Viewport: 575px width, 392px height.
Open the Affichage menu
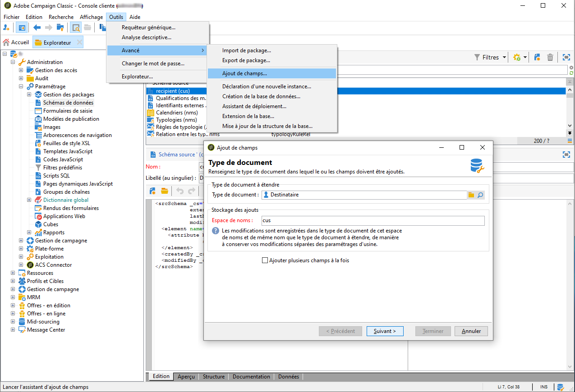pyautogui.click(x=92, y=17)
